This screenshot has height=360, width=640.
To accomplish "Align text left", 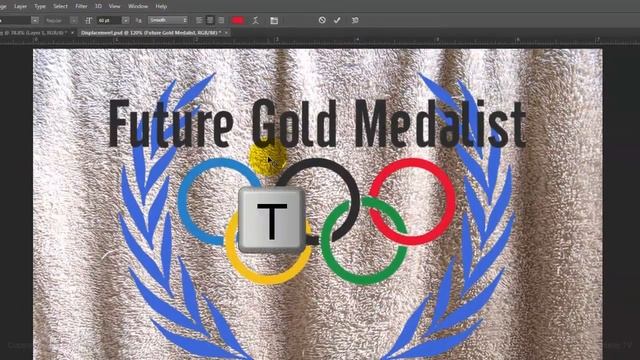I will 199,20.
